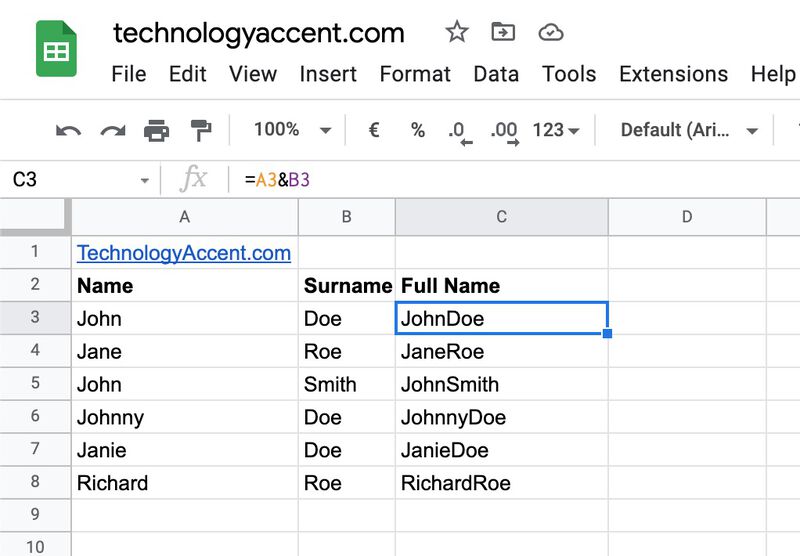Click the document title technologyaccent.com
Viewport: 800px width, 556px height.
click(259, 34)
